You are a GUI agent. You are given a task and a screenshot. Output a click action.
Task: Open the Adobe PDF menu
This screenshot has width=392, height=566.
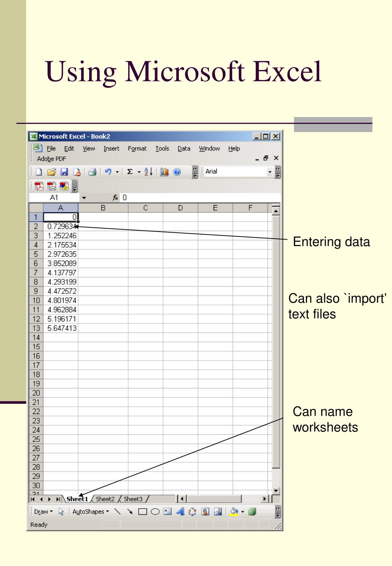(x=51, y=159)
